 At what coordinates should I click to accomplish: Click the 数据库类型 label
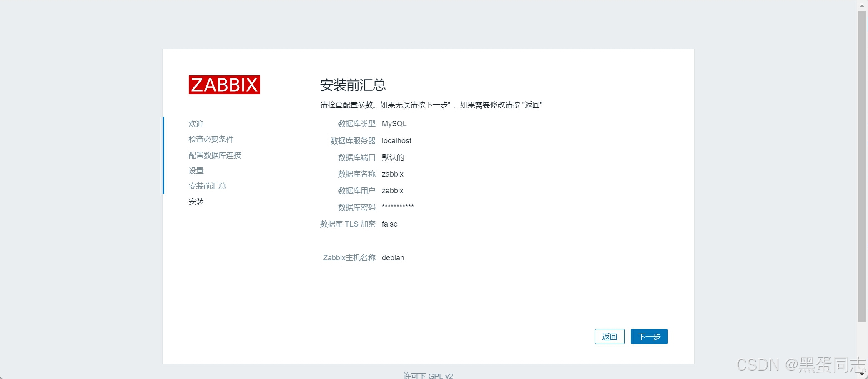[x=356, y=124]
